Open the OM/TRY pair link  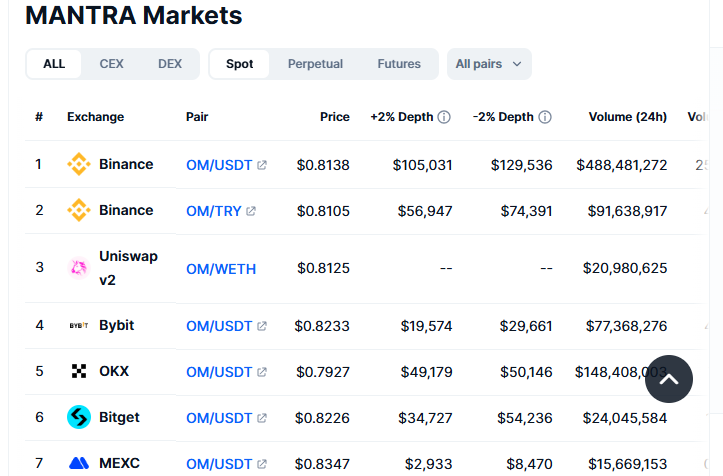click(213, 211)
